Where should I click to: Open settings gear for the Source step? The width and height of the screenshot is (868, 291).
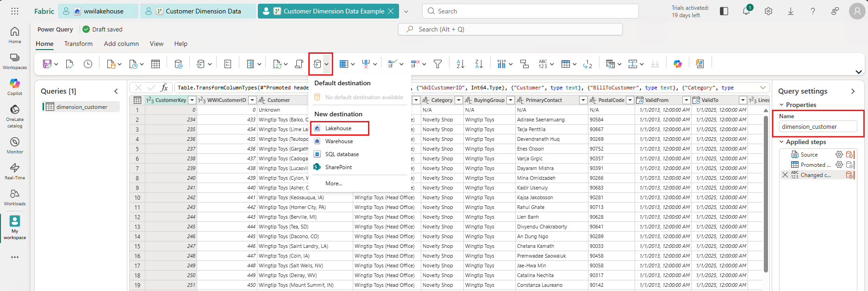coord(839,155)
